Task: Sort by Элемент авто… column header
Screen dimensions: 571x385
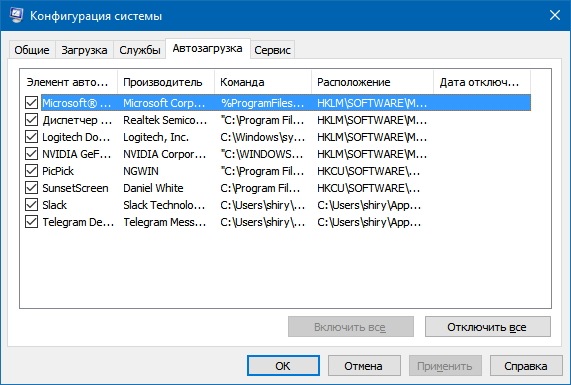Action: pyautogui.click(x=69, y=82)
